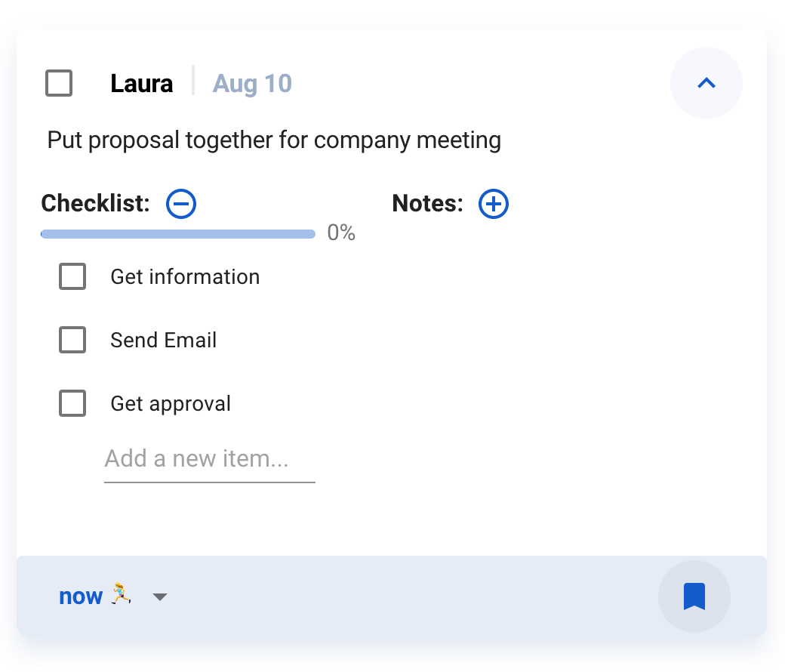Click the Aug 10 due date
Viewport: 785px width, 672px height.
(252, 83)
